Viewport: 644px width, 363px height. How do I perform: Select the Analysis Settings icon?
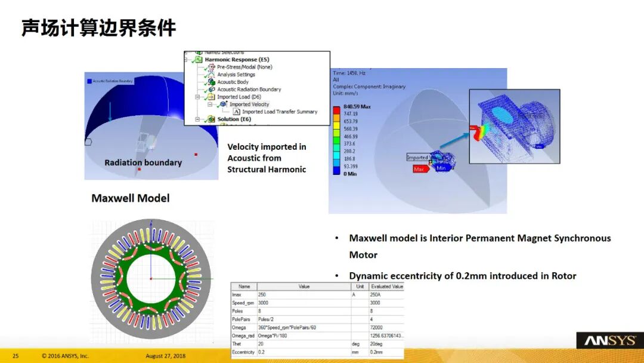[x=211, y=75]
